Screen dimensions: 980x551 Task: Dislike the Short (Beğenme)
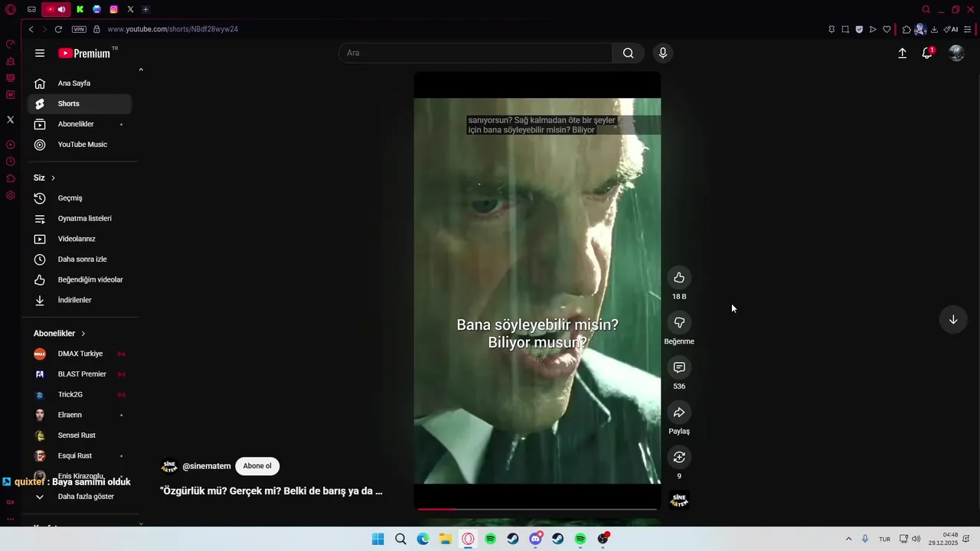pos(679,323)
